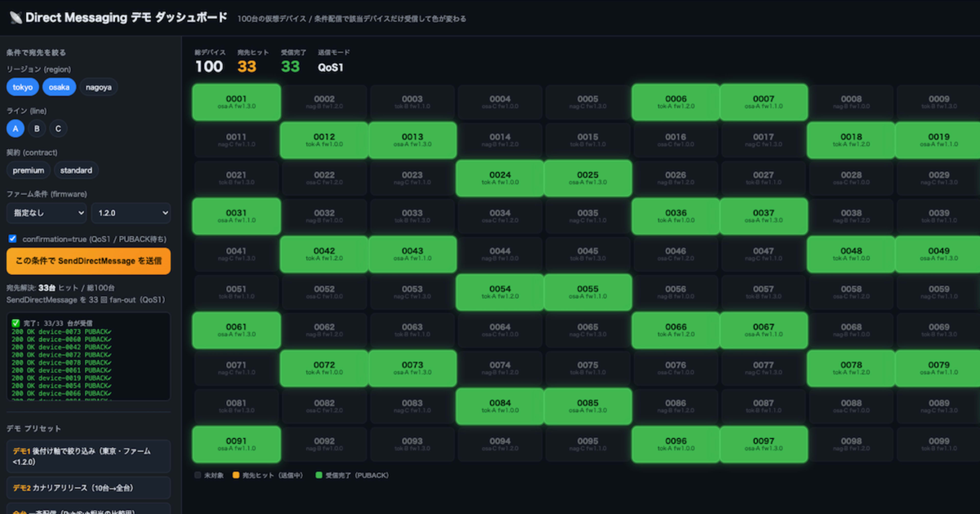The image size is (980, 514).
Task: Toggle line C filter
Action: point(58,128)
